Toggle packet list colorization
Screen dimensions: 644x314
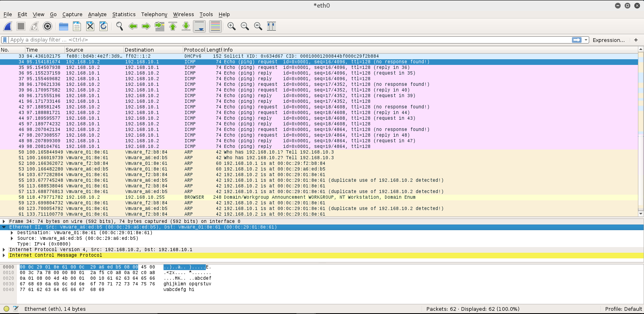click(215, 26)
